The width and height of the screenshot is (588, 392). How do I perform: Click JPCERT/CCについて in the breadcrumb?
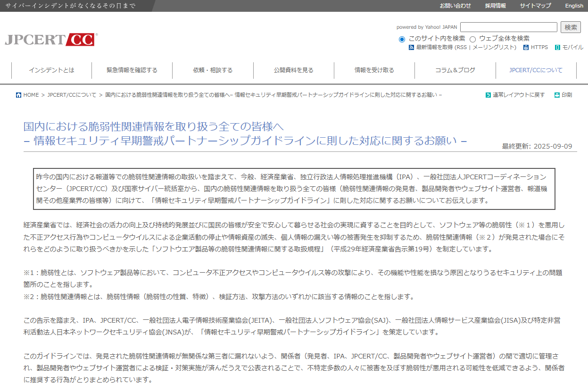72,95
